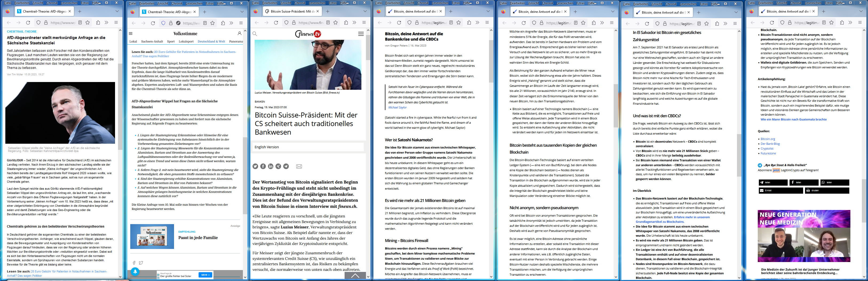Toggle reader view in the finews window

tap(328, 23)
